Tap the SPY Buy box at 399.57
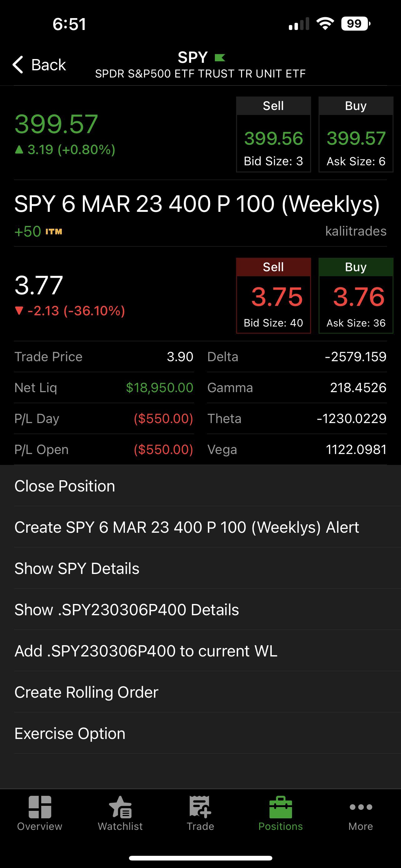This screenshot has width=401, height=868. tap(356, 135)
